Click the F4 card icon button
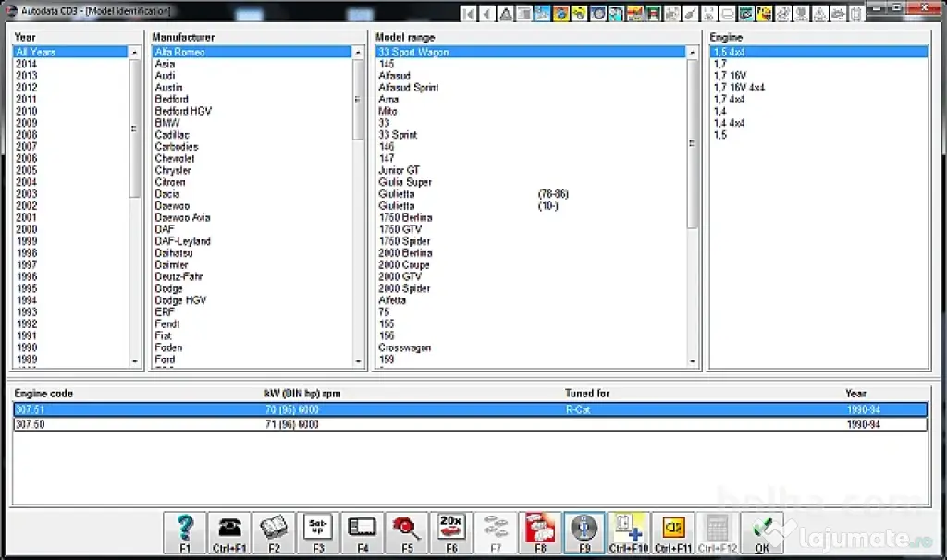The height and width of the screenshot is (560, 947). tap(363, 533)
